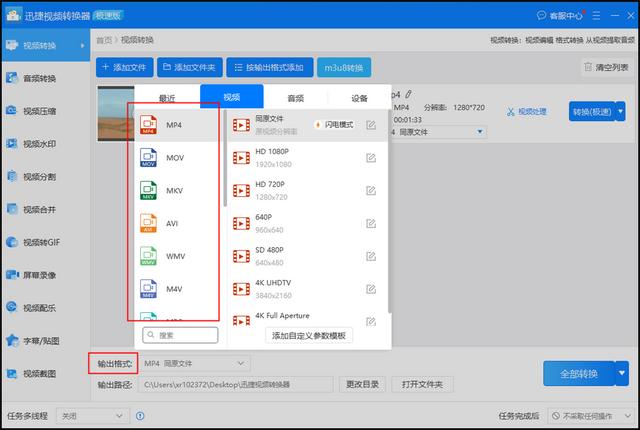The image size is (640, 430).
Task: Switch to the 最近 tab
Action: pyautogui.click(x=167, y=98)
